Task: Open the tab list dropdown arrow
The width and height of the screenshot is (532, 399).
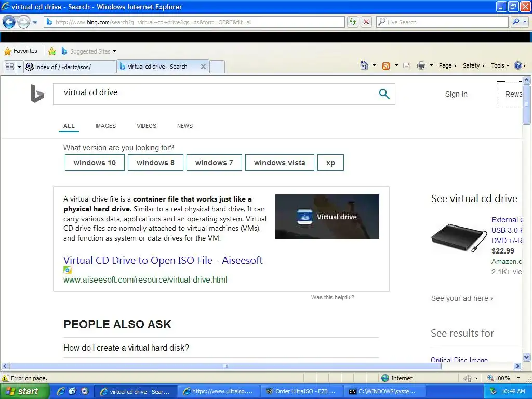Action: coord(19,67)
